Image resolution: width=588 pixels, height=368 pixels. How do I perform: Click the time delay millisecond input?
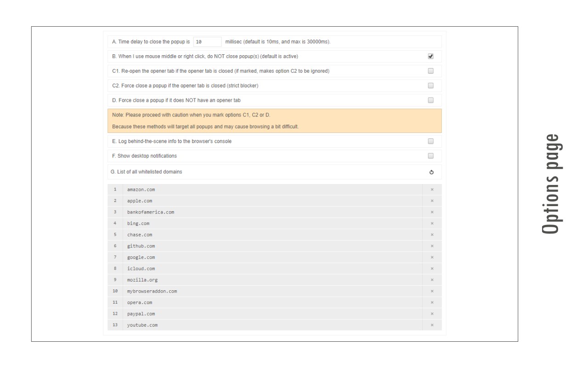pyautogui.click(x=207, y=42)
